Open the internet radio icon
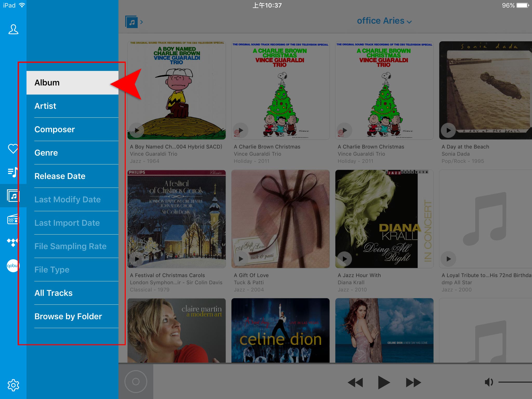The height and width of the screenshot is (399, 532). (x=13, y=219)
